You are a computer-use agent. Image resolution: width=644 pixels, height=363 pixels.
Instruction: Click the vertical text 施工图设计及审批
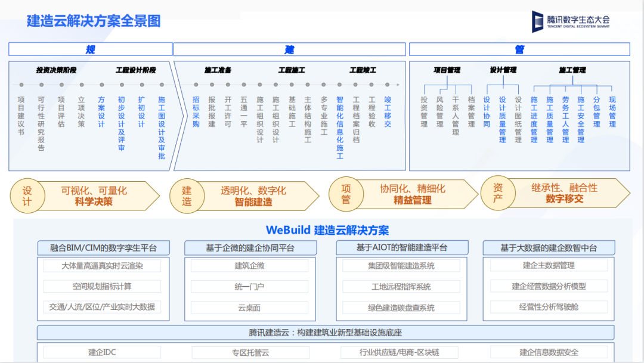click(162, 128)
